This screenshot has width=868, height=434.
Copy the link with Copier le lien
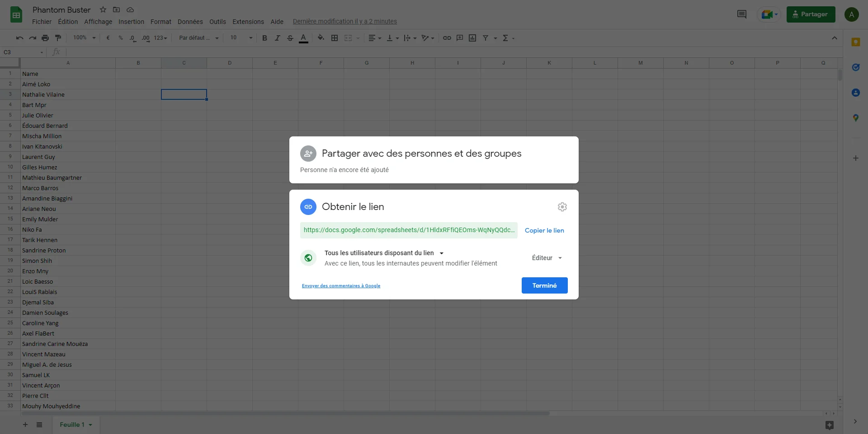[x=544, y=230]
